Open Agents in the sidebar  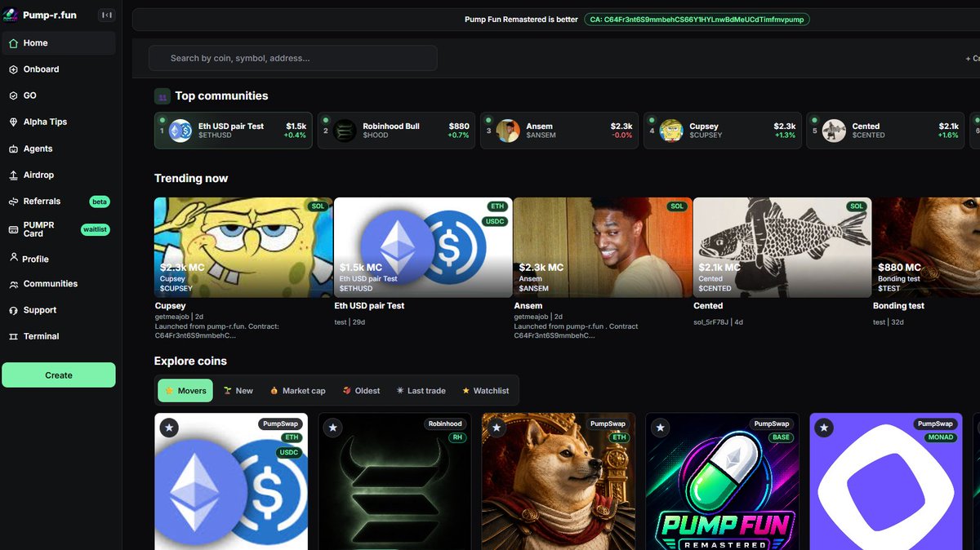tap(59, 149)
